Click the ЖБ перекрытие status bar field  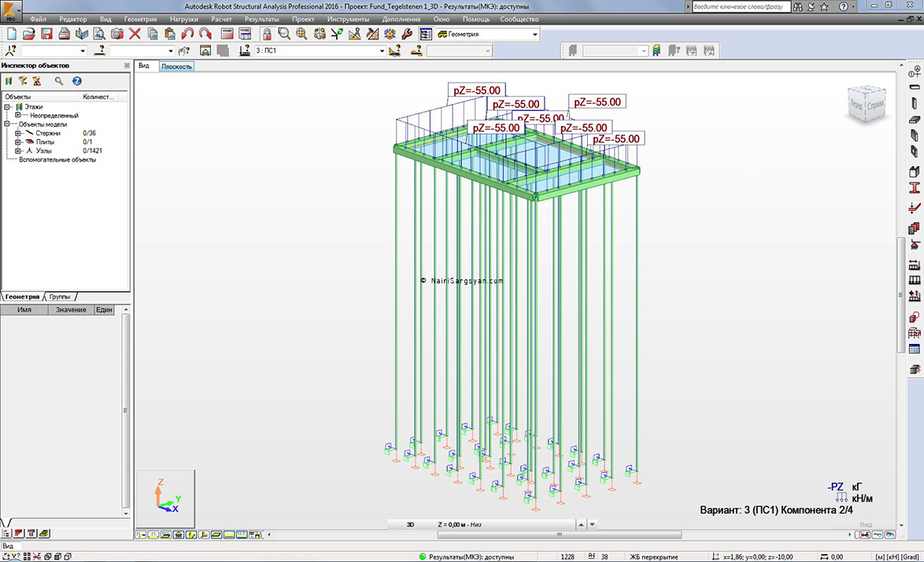pos(654,556)
